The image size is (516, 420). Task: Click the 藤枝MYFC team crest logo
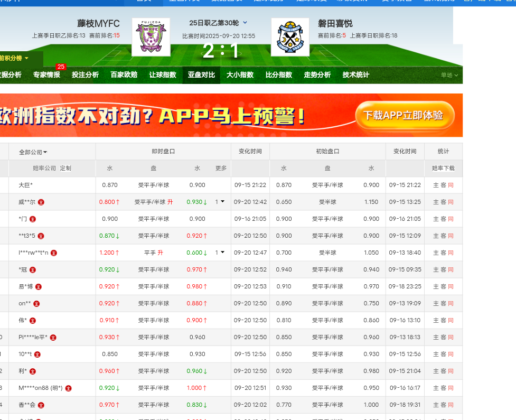pos(151,37)
